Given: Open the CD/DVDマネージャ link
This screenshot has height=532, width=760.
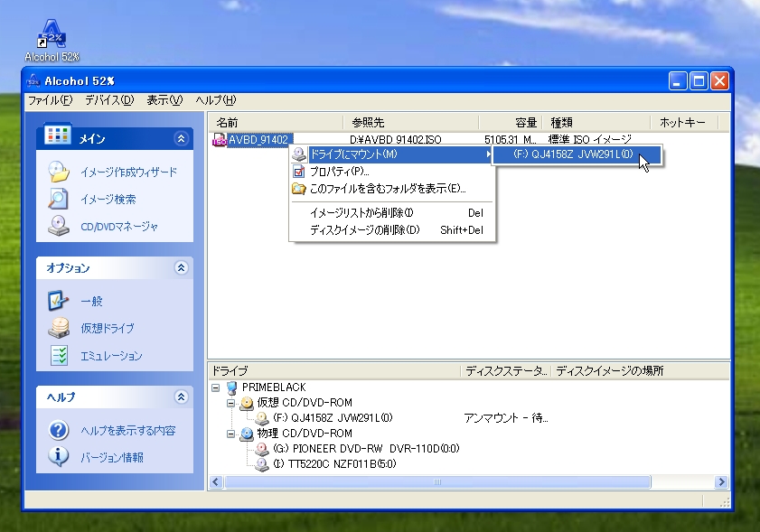Looking at the screenshot, I should coord(119,227).
